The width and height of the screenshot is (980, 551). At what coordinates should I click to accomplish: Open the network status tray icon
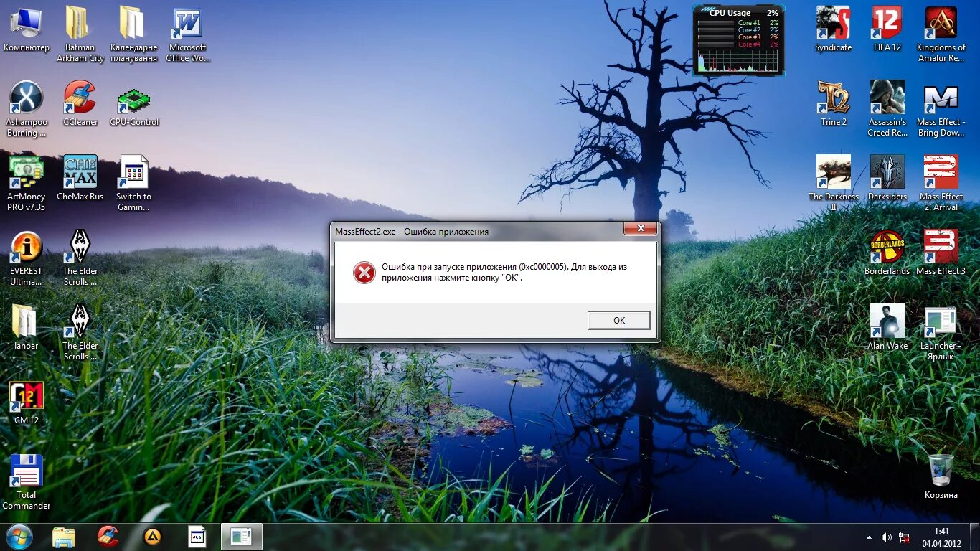point(905,537)
